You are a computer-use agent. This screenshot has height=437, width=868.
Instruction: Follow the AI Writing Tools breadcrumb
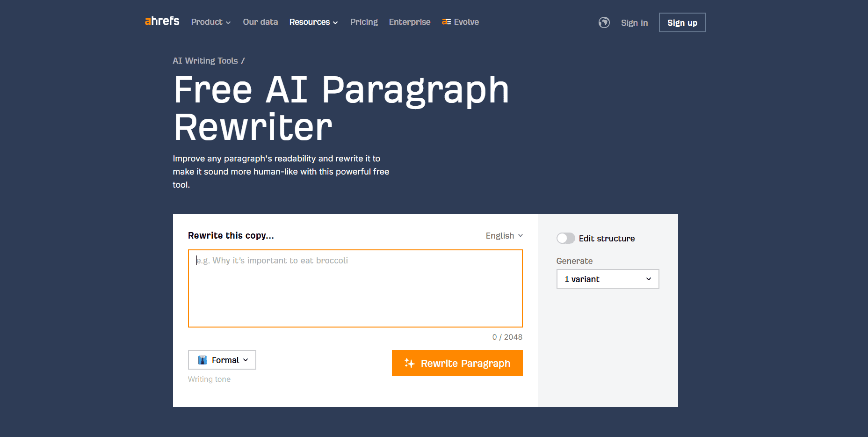(x=205, y=61)
